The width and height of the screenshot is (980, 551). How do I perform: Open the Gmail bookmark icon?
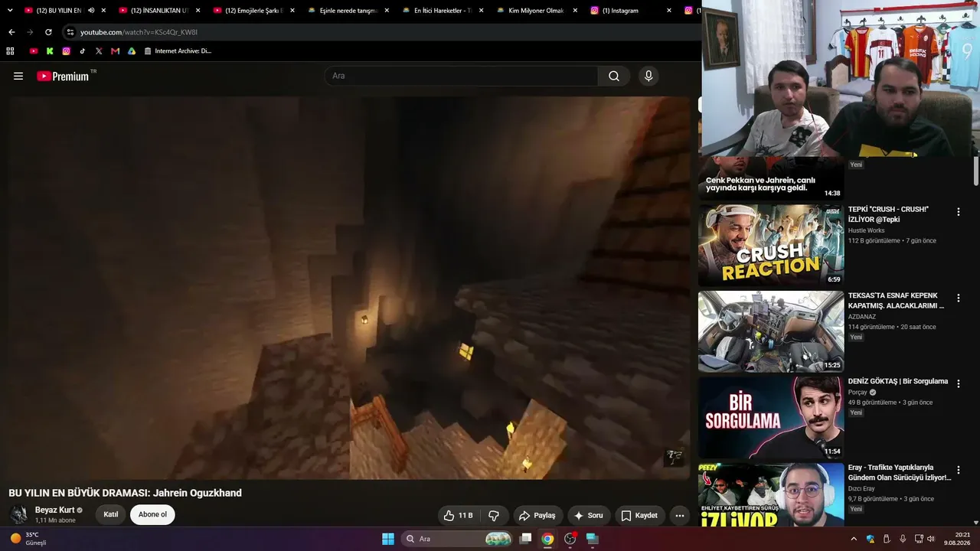tap(115, 51)
